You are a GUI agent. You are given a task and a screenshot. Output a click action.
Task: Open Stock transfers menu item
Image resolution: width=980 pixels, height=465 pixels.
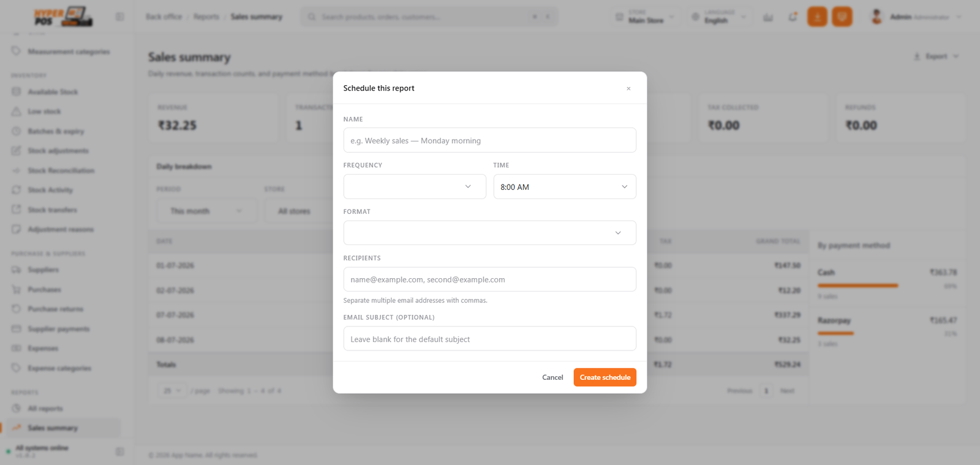click(x=64, y=210)
